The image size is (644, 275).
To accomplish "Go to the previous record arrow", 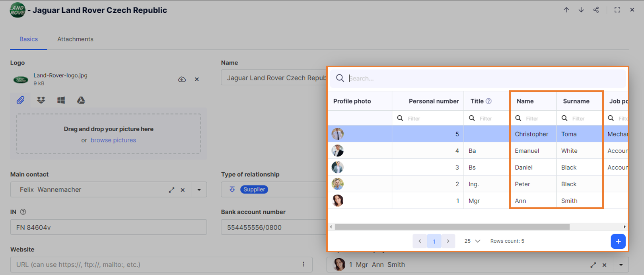I will point(566,10).
